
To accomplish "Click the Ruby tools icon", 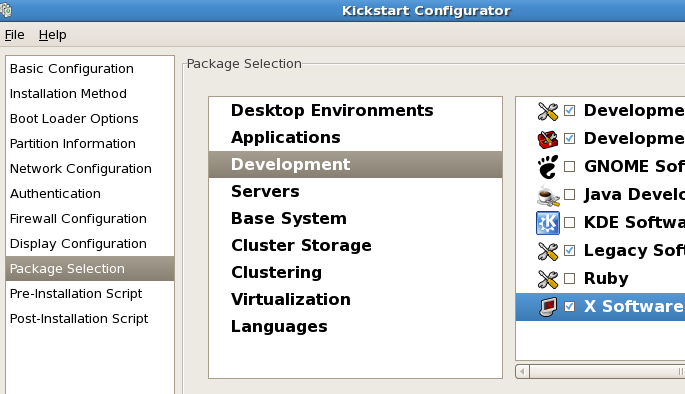I will (547, 279).
